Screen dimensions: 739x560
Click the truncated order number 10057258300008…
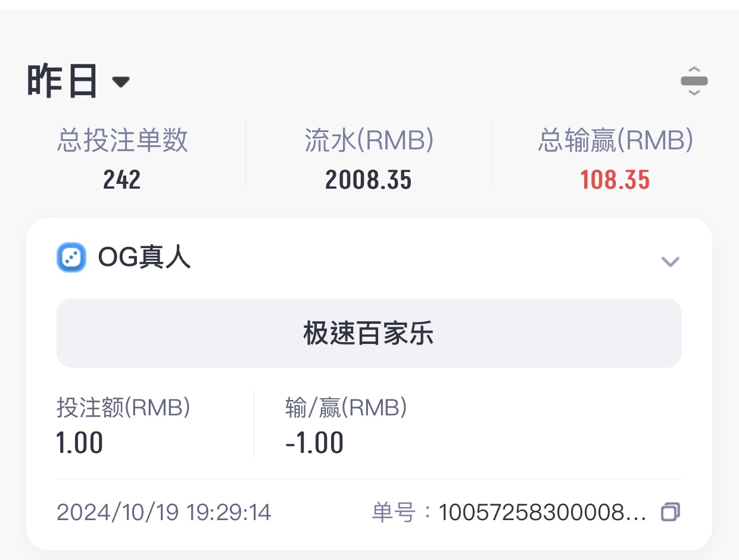coord(542,512)
